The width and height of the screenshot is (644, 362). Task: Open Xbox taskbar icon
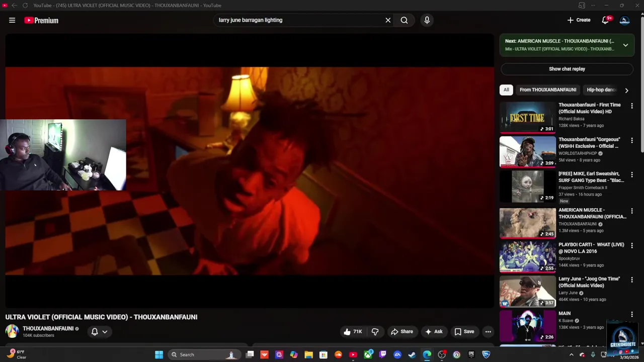368,354
